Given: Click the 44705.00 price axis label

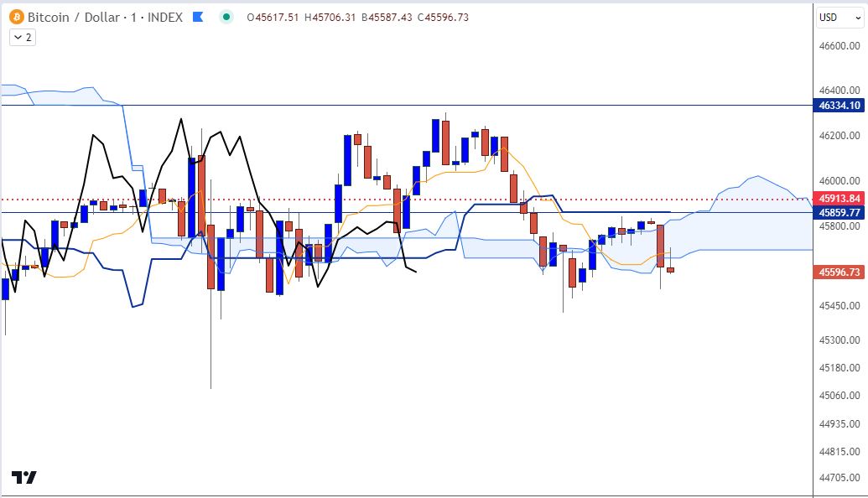Looking at the screenshot, I should point(839,477).
